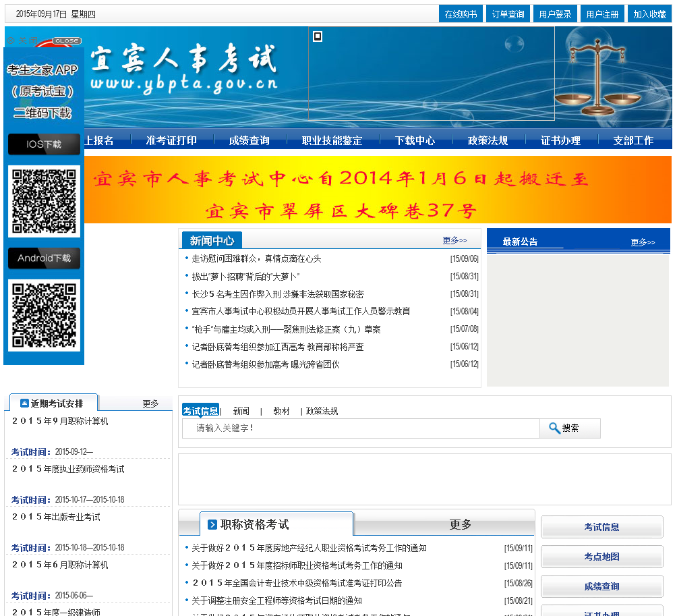The image size is (677, 616).
Task: Select the 教材 search category tab
Action: (x=281, y=411)
